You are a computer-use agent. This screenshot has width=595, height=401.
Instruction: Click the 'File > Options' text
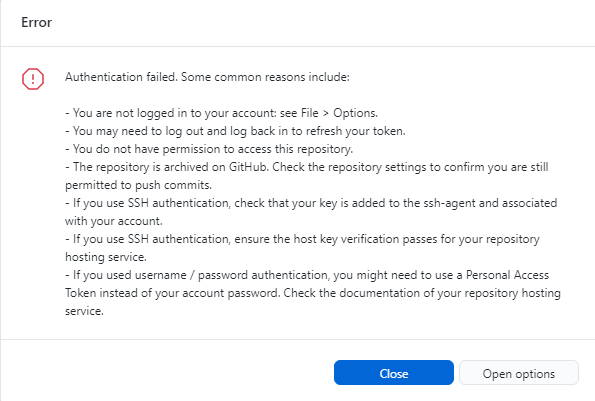339,113
